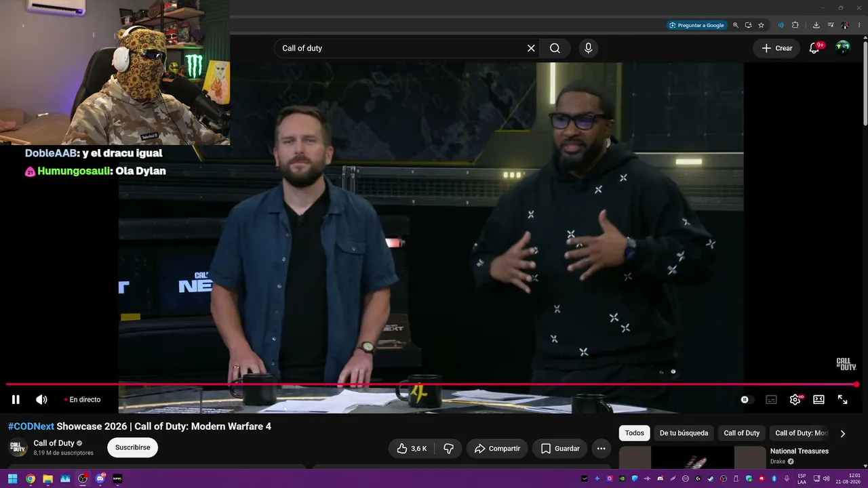Open the media controls icon in the toolbar

pos(831,25)
